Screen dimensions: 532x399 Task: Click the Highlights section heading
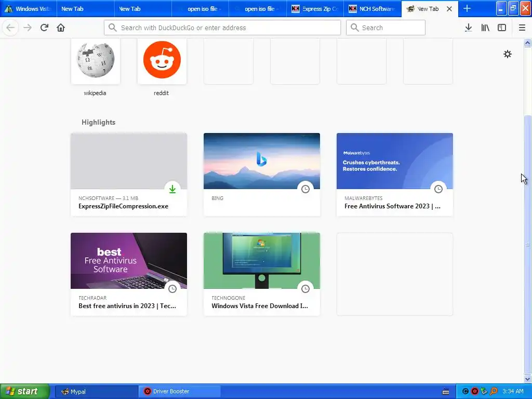pyautogui.click(x=98, y=122)
